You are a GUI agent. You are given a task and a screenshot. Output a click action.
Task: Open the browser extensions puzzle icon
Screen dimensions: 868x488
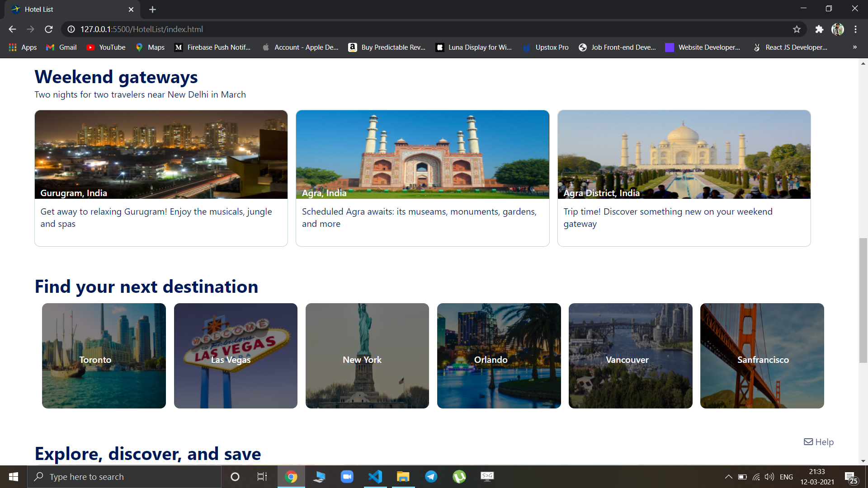pos(820,29)
